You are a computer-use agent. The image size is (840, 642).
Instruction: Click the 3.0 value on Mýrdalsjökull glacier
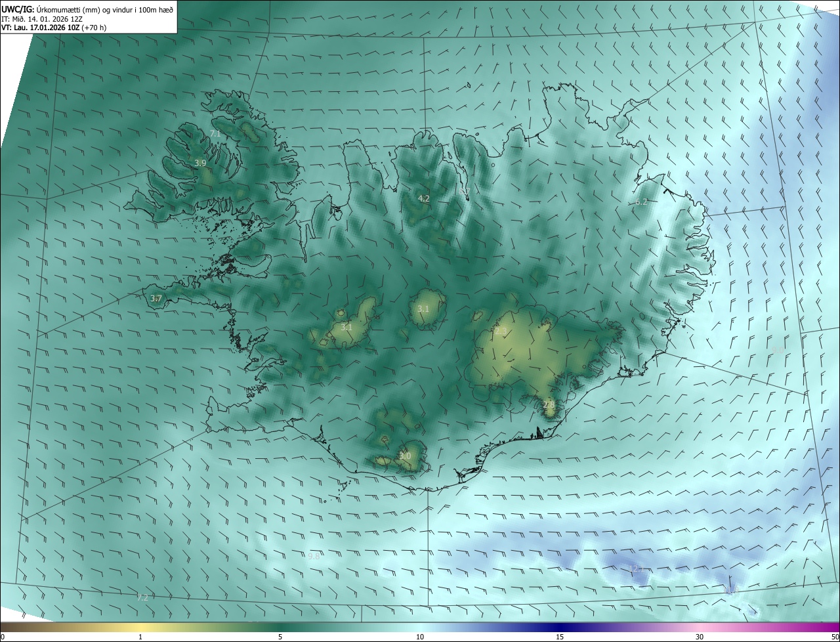[x=405, y=456]
